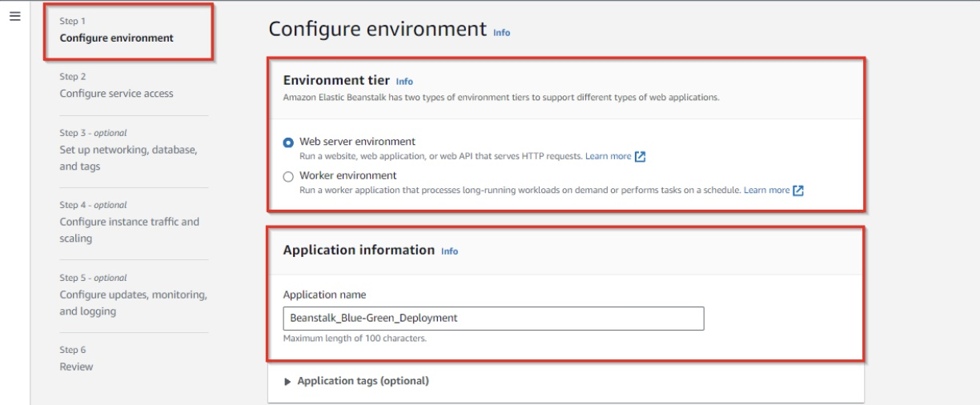980x405 pixels.
Task: Click Info link beside Application information heading
Action: (x=450, y=251)
